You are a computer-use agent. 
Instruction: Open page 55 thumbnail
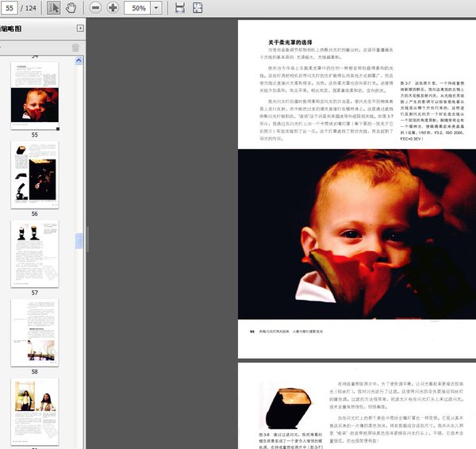[35, 96]
